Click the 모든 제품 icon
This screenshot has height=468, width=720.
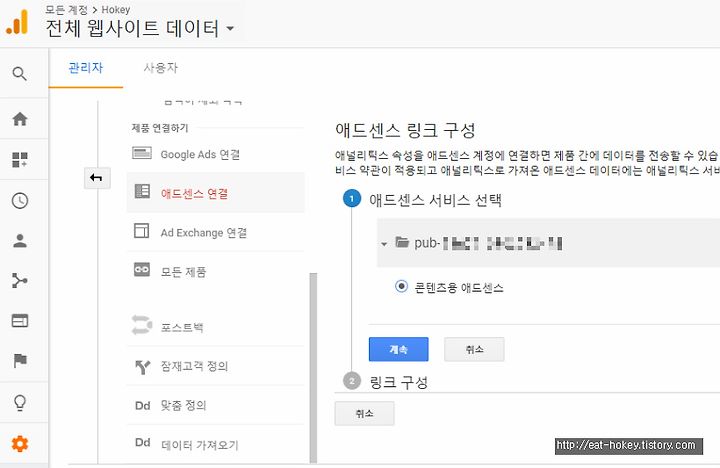[x=142, y=270]
